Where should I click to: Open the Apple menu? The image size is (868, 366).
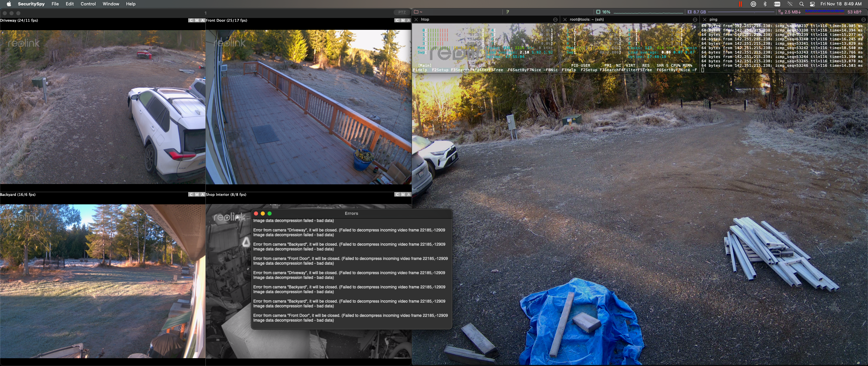(x=9, y=4)
